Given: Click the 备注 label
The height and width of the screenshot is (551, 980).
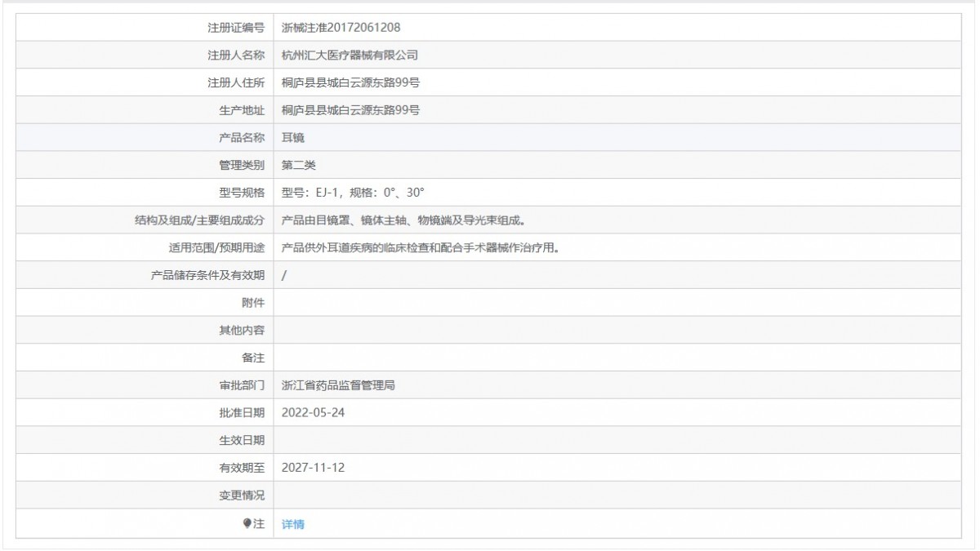Looking at the screenshot, I should point(253,358).
